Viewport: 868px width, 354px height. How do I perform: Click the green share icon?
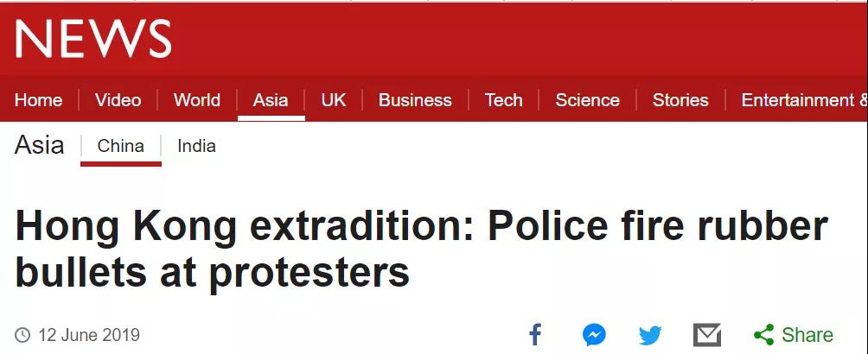(x=764, y=335)
